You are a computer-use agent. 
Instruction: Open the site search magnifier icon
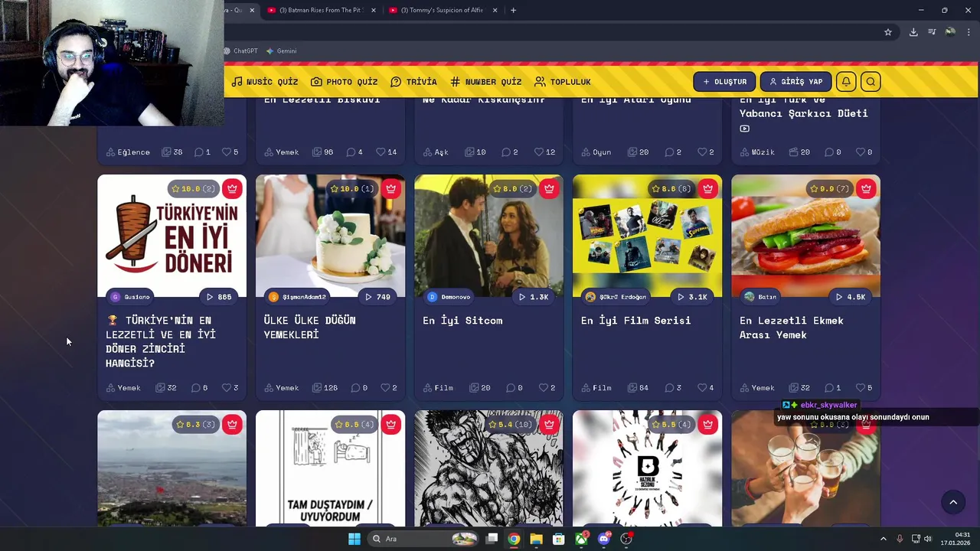click(871, 82)
